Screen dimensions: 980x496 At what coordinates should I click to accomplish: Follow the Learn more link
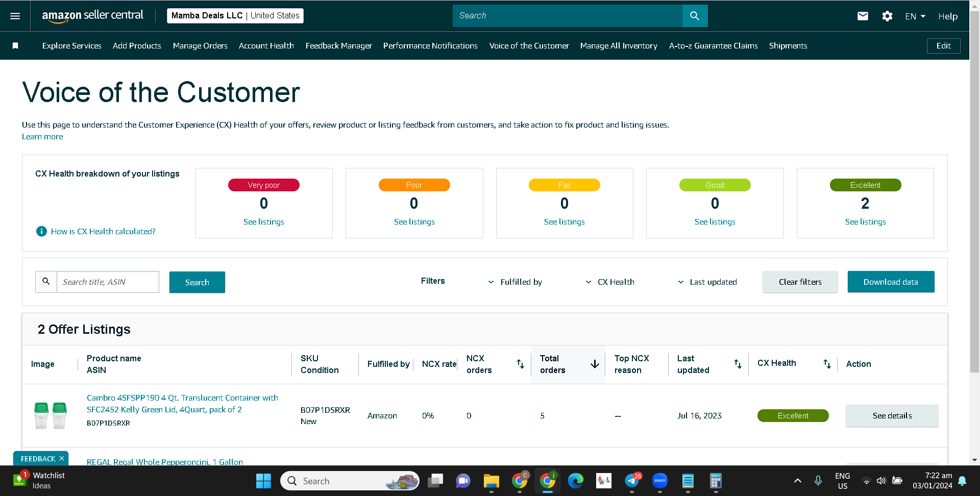[x=42, y=137]
